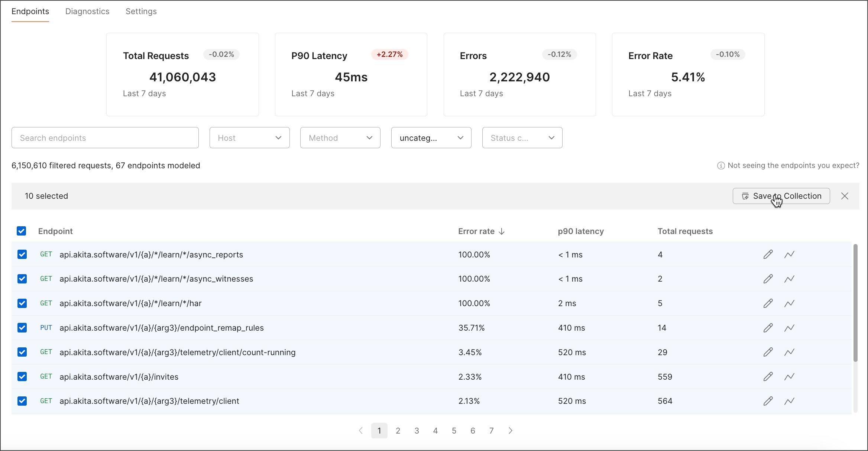Click the Total Requests summary card

(x=182, y=75)
